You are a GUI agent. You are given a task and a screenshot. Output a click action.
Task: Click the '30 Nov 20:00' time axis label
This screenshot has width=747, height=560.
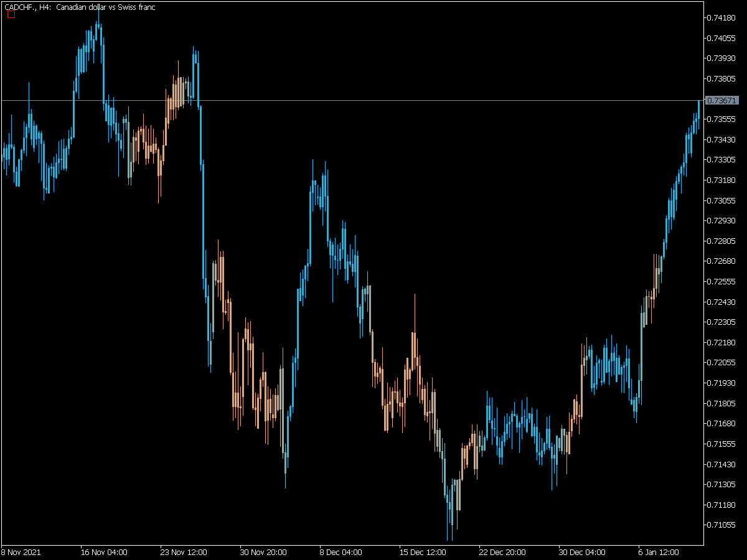(263, 553)
